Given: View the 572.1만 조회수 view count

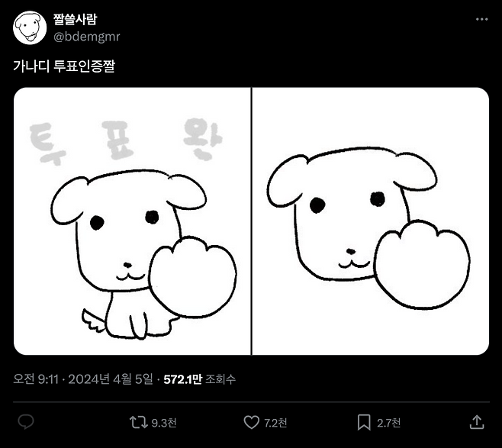Looking at the screenshot, I should (x=200, y=379).
